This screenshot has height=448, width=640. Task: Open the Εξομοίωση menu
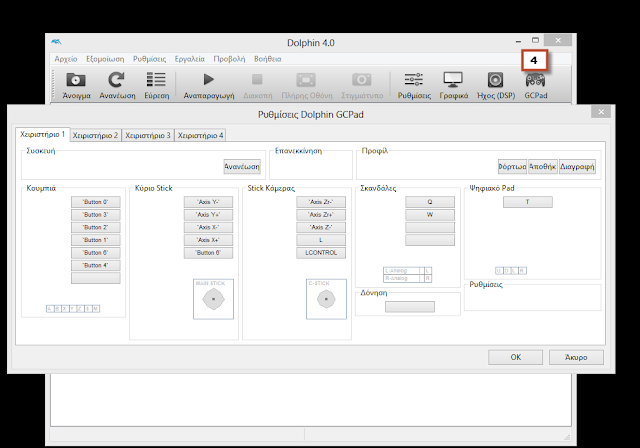click(105, 59)
